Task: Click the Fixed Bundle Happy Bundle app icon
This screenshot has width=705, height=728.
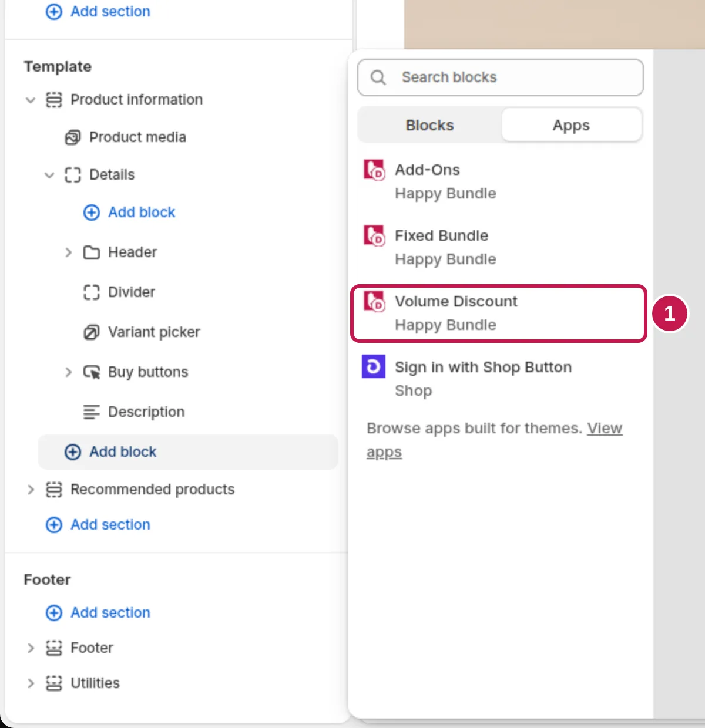Action: 374,236
